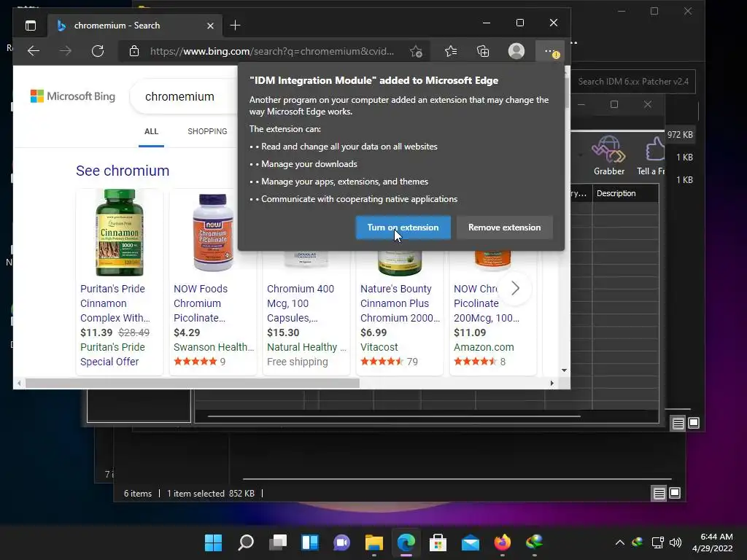The image size is (747, 560).
Task: Remove the IDM Integration Module extension
Action: [x=505, y=227]
